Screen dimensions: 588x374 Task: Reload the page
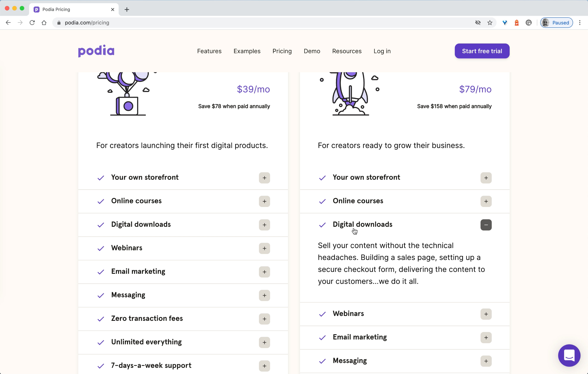click(32, 23)
